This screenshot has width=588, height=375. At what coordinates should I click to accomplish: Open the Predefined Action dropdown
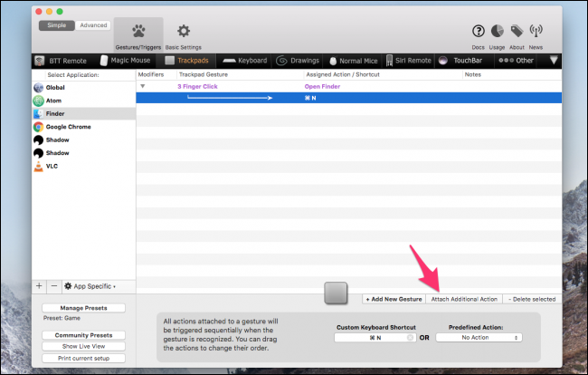point(479,337)
